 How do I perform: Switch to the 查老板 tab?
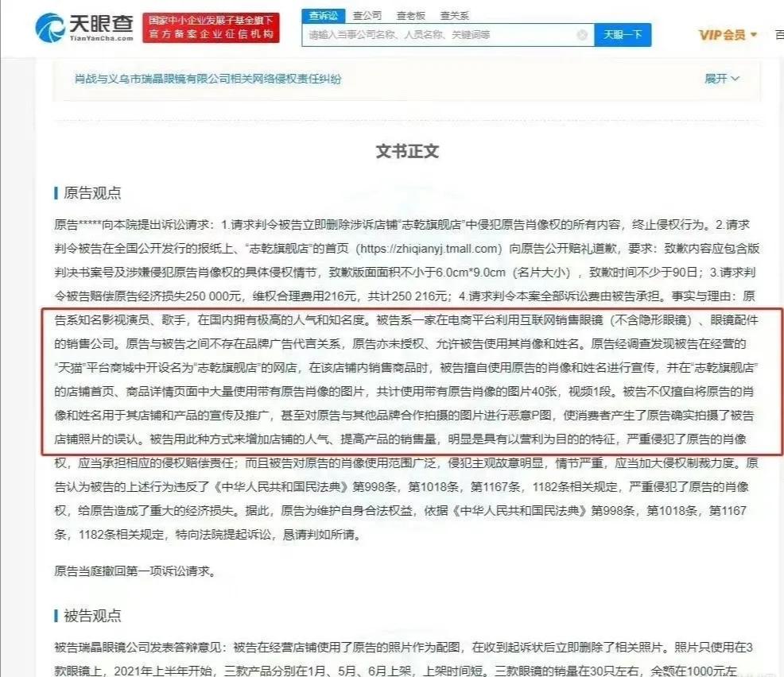[409, 14]
